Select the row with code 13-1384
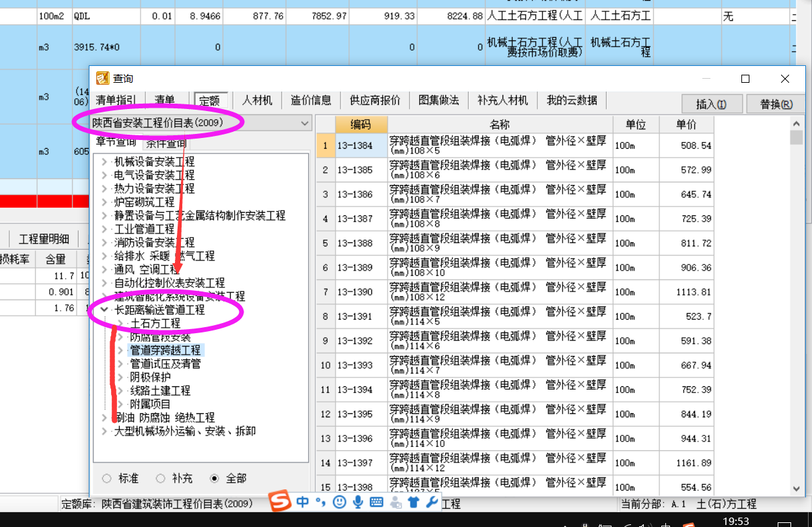 [515, 145]
